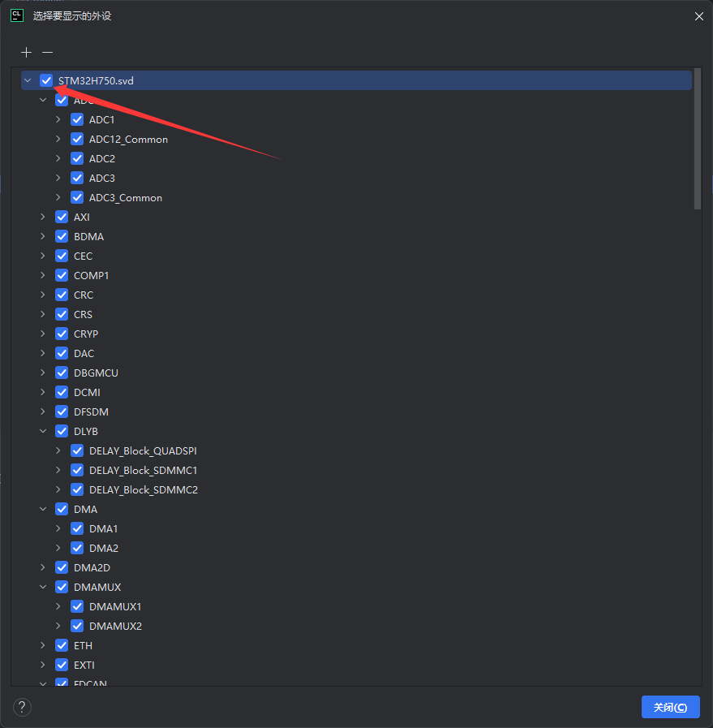Expand the DMAMUX1 node
The width and height of the screenshot is (713, 728).
pyautogui.click(x=58, y=607)
